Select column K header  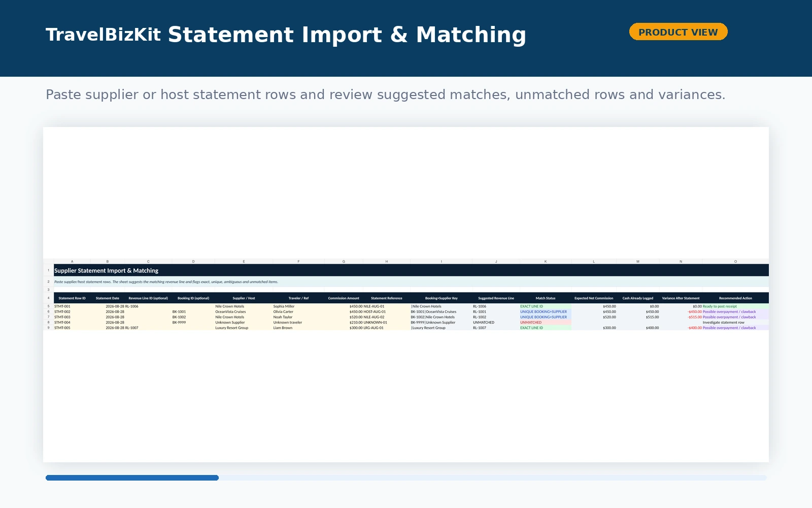[x=546, y=262]
